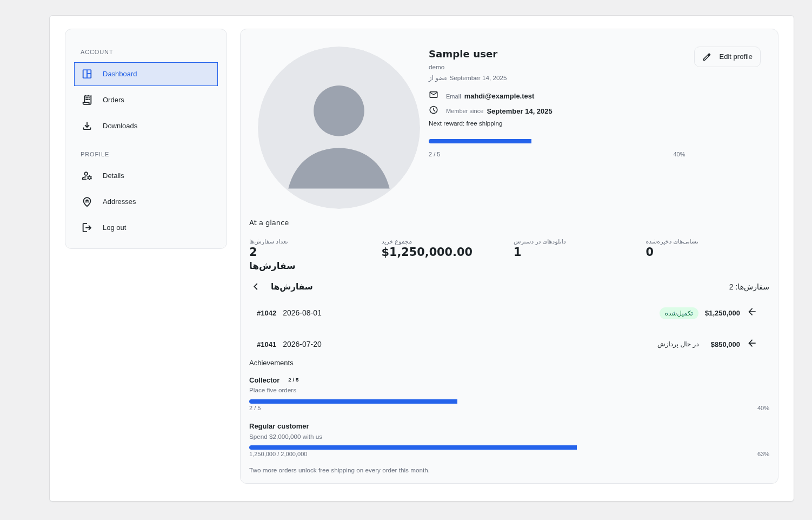Click the pencil icon on Edit profile
Image resolution: width=812 pixels, height=520 pixels.
point(707,57)
